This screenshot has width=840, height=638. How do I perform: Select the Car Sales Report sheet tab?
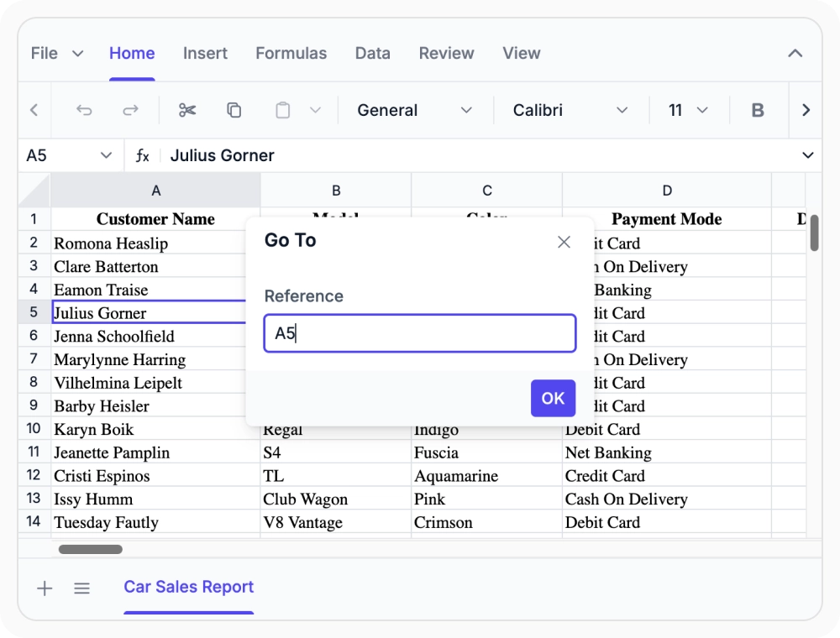[x=188, y=587]
